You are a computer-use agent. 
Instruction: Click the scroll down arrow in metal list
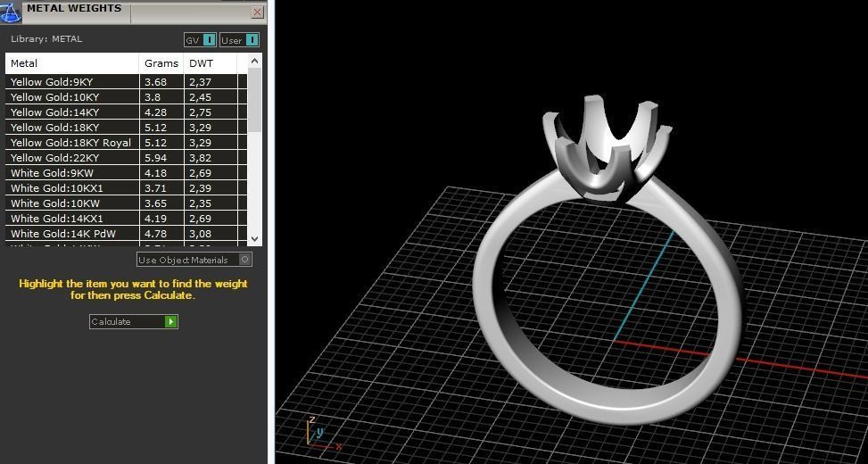[254, 238]
